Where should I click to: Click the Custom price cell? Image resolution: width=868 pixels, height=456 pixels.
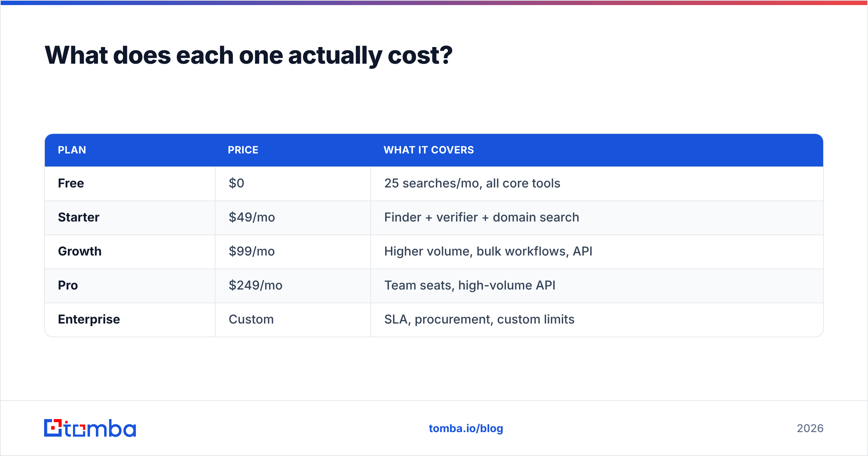293,320
